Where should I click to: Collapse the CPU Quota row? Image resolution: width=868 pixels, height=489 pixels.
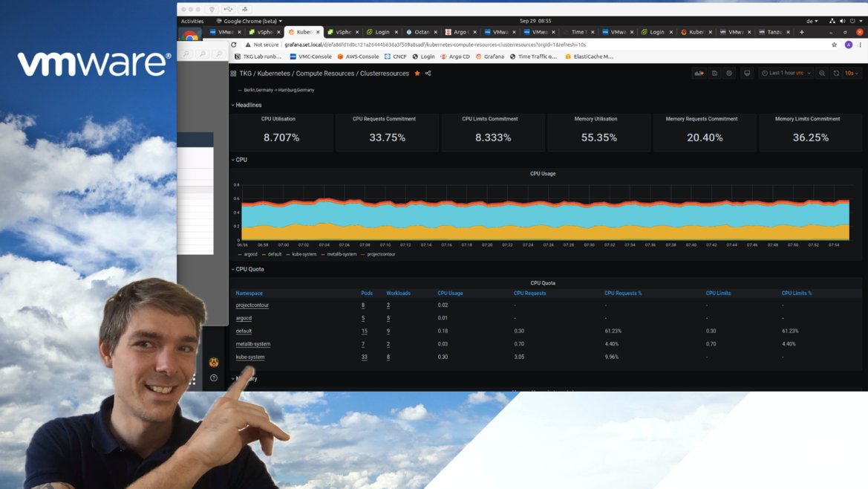pyautogui.click(x=247, y=269)
